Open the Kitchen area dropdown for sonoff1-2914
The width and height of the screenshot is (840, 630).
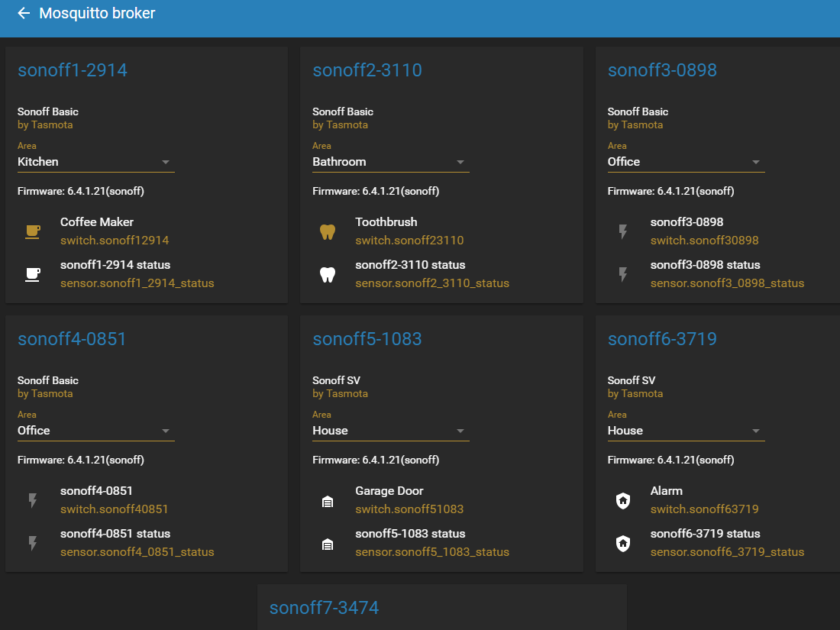point(96,162)
